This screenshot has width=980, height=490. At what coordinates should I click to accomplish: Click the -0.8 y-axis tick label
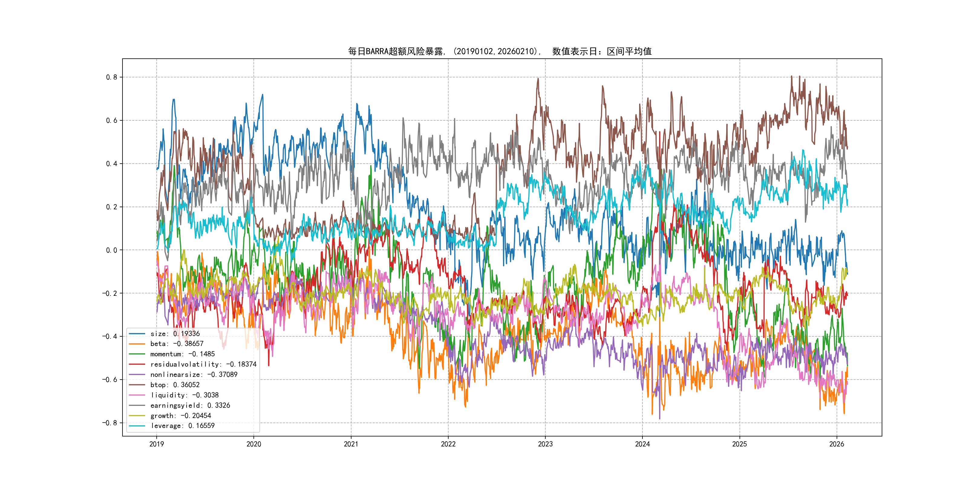tap(109, 423)
